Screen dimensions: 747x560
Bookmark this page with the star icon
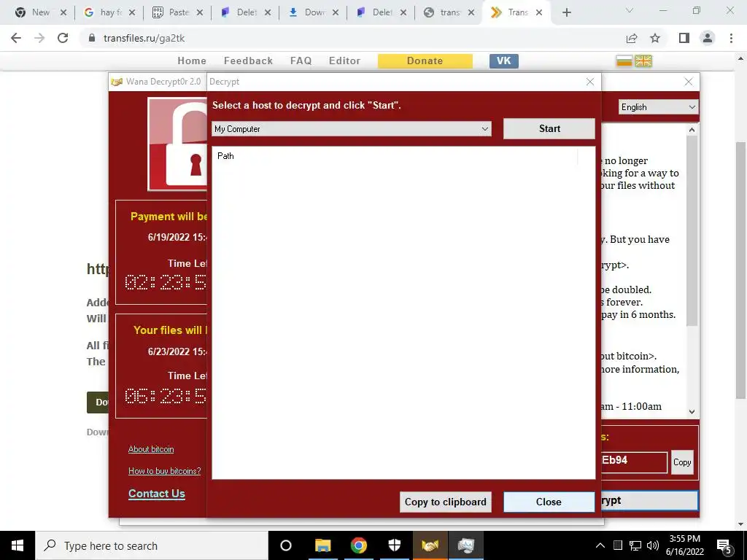pyautogui.click(x=655, y=38)
